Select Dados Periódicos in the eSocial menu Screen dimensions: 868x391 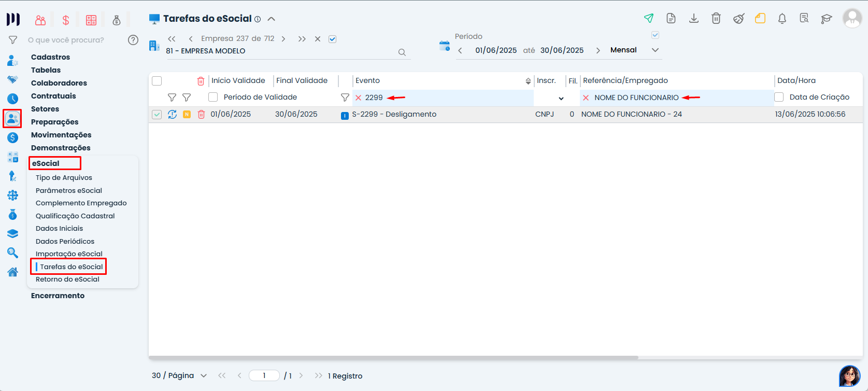pyautogui.click(x=65, y=242)
